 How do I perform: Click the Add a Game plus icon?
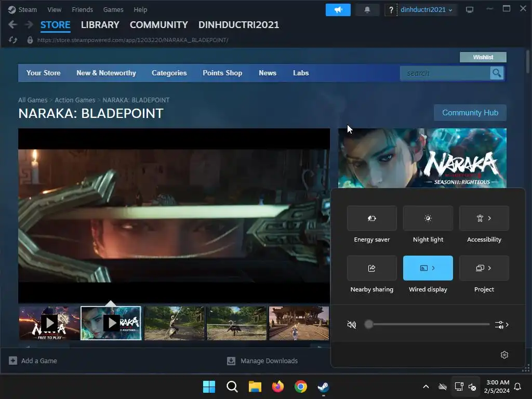pos(13,361)
